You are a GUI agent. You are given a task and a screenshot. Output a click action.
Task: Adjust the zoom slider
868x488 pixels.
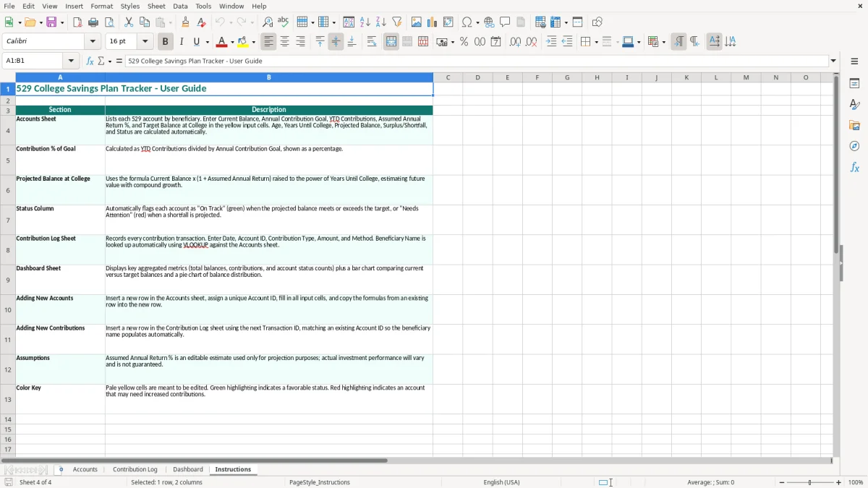(x=810, y=482)
